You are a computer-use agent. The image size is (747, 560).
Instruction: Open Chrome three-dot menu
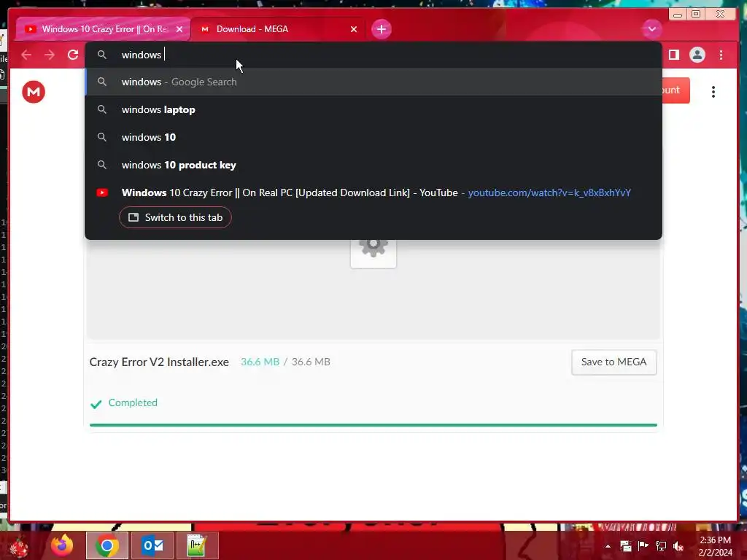[721, 55]
